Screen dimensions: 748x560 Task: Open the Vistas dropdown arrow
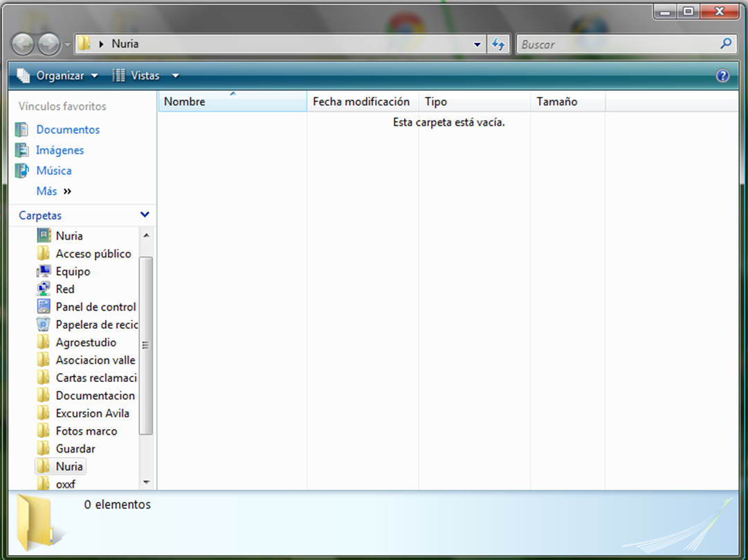click(x=175, y=76)
